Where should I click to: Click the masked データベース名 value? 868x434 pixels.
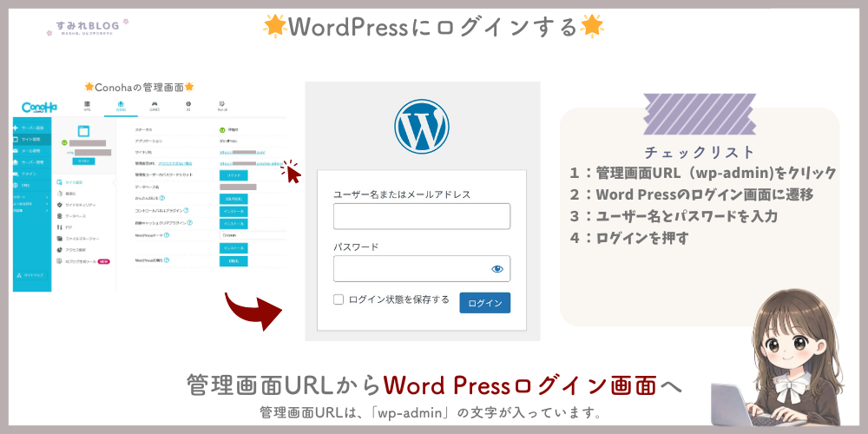click(238, 187)
